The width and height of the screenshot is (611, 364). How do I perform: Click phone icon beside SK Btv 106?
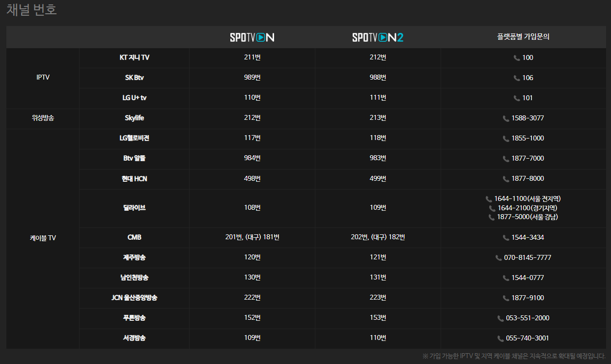coord(517,78)
